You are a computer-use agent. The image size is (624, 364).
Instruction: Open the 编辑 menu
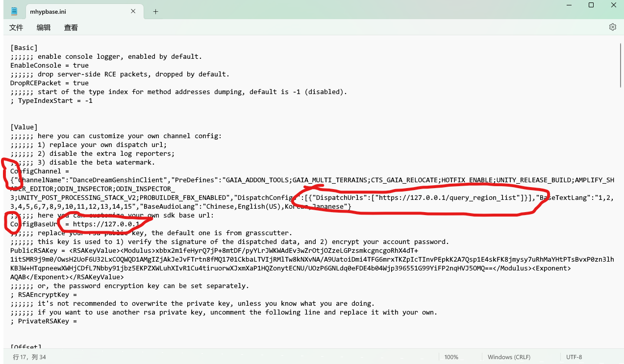pyautogui.click(x=44, y=28)
